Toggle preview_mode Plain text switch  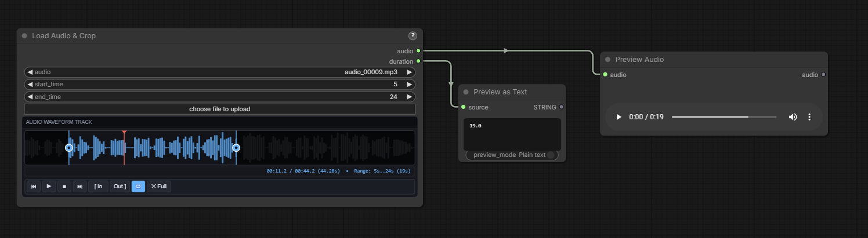(512, 155)
